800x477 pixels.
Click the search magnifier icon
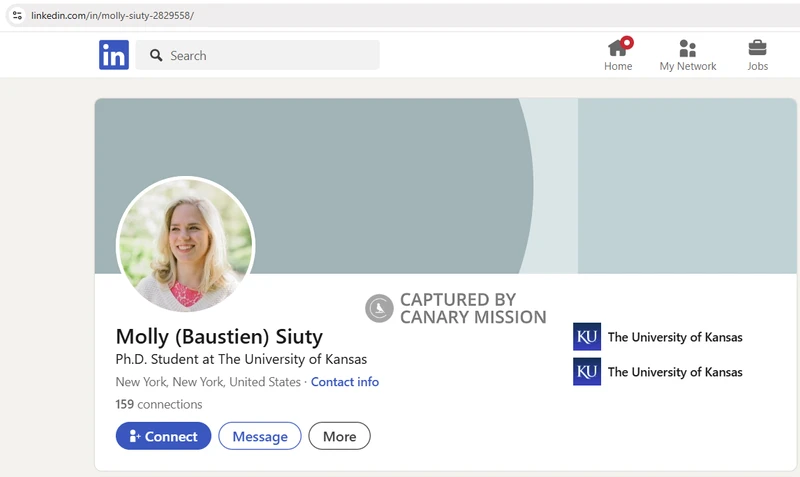click(156, 55)
